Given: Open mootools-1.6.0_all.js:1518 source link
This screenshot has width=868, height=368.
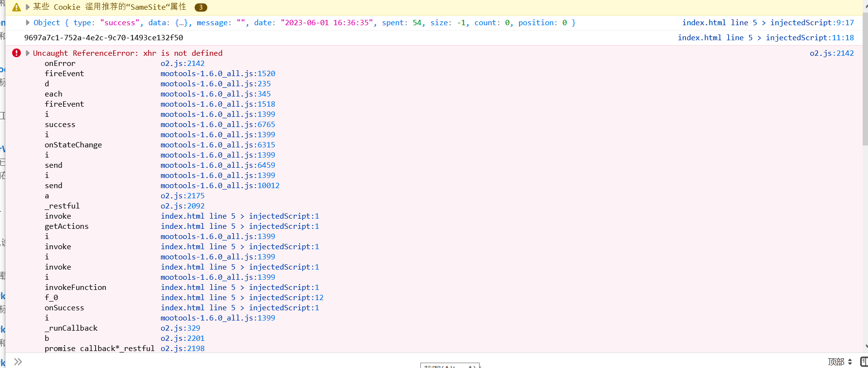Looking at the screenshot, I should 218,104.
